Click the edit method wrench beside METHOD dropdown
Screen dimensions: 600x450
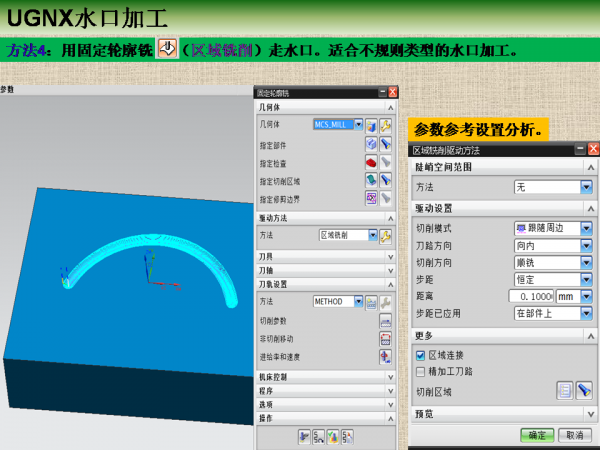click(x=385, y=303)
